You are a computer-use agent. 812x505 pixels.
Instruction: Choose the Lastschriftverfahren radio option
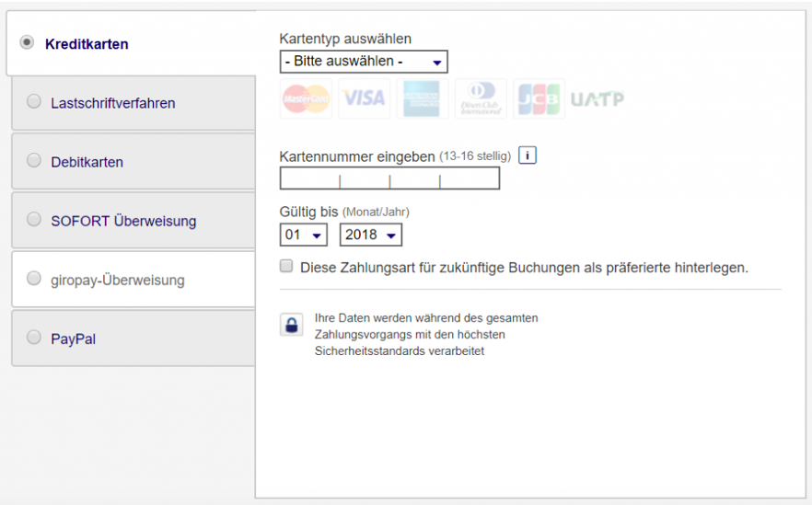point(34,102)
